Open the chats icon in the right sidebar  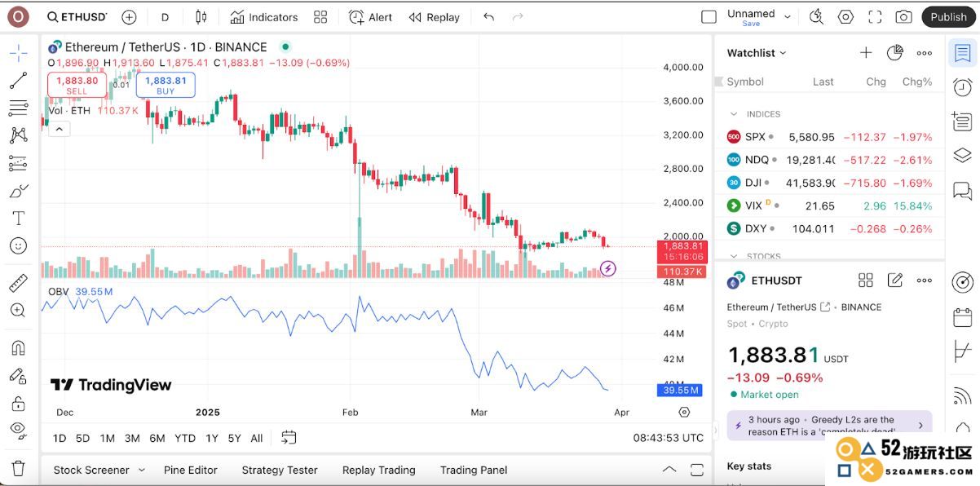tap(963, 191)
